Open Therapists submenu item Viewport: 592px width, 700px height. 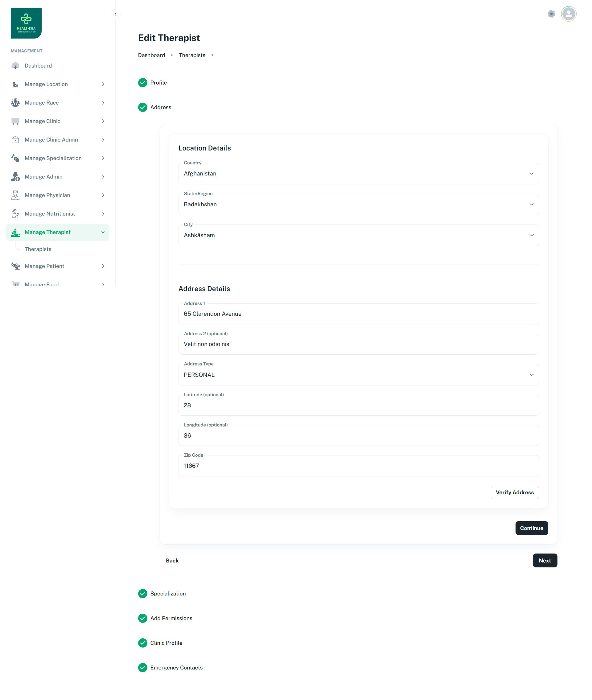38,249
